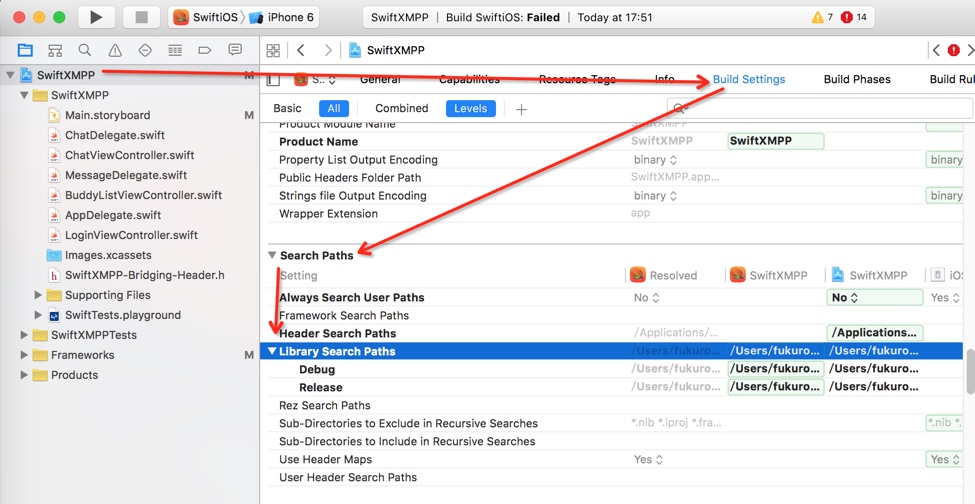The height and width of the screenshot is (504, 975).
Task: Click the red error icon in the jump bar
Action: tap(953, 50)
